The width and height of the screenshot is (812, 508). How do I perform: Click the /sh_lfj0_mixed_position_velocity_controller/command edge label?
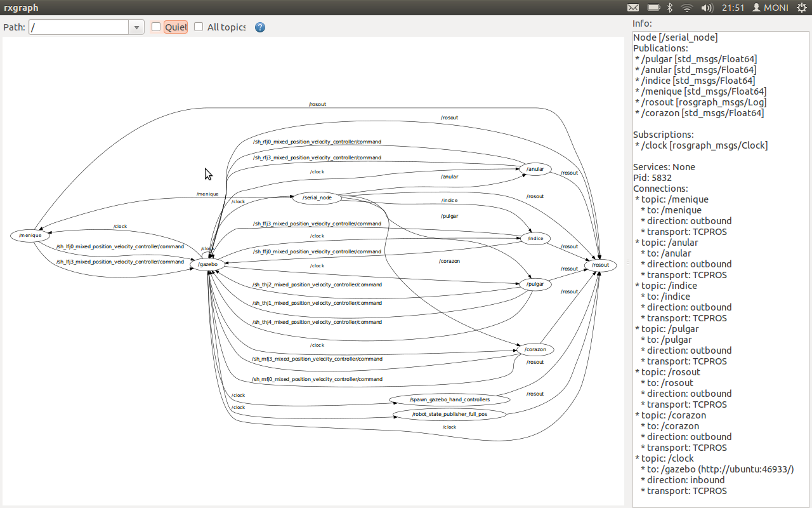pos(120,246)
